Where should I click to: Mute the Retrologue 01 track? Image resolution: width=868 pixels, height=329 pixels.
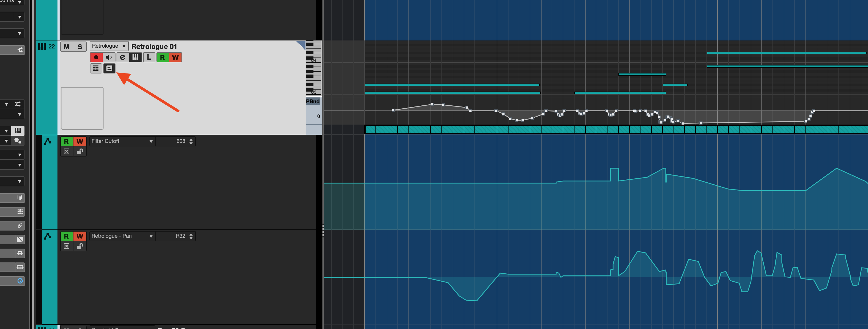click(x=67, y=47)
